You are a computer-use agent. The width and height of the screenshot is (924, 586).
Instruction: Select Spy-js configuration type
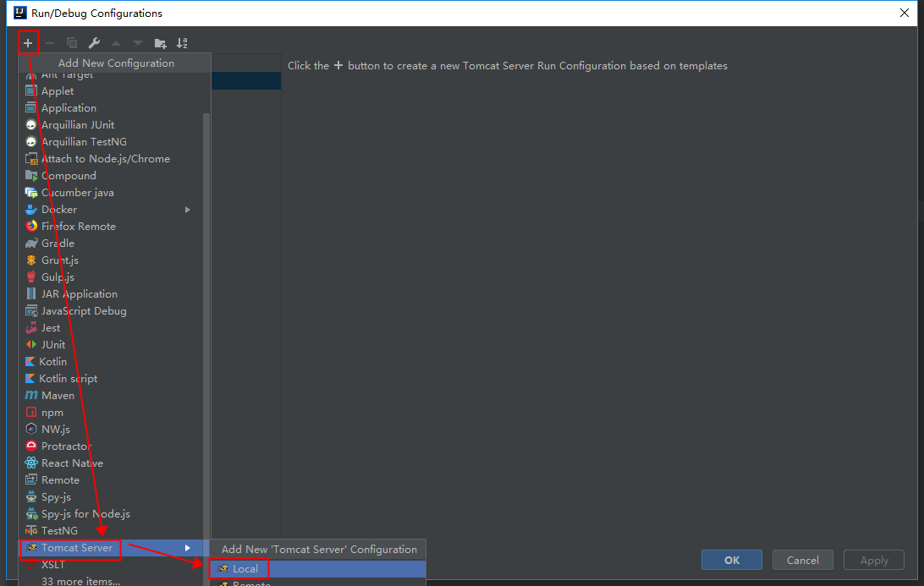pyautogui.click(x=111, y=497)
